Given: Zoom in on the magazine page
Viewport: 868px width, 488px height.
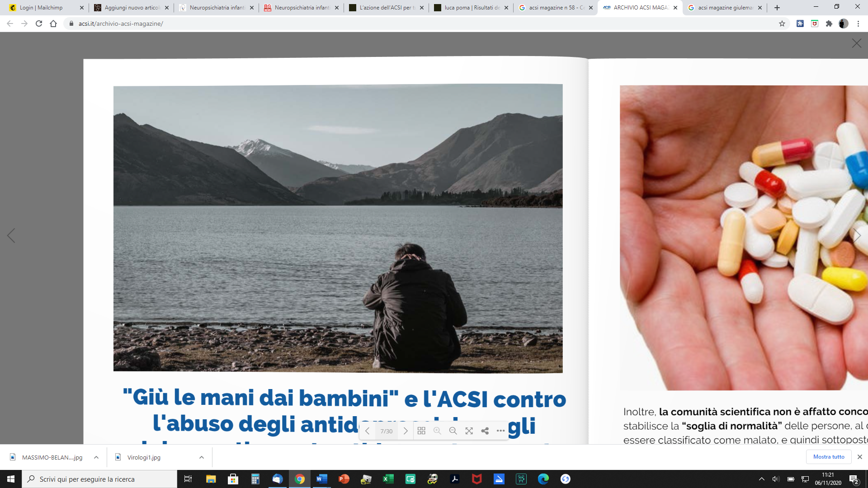Looking at the screenshot, I should pos(437,431).
